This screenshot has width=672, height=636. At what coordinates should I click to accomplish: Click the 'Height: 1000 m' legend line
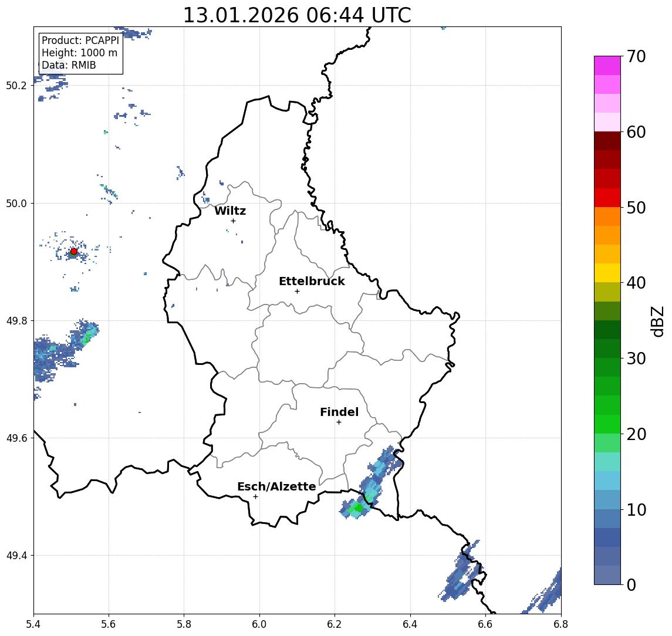[x=79, y=53]
